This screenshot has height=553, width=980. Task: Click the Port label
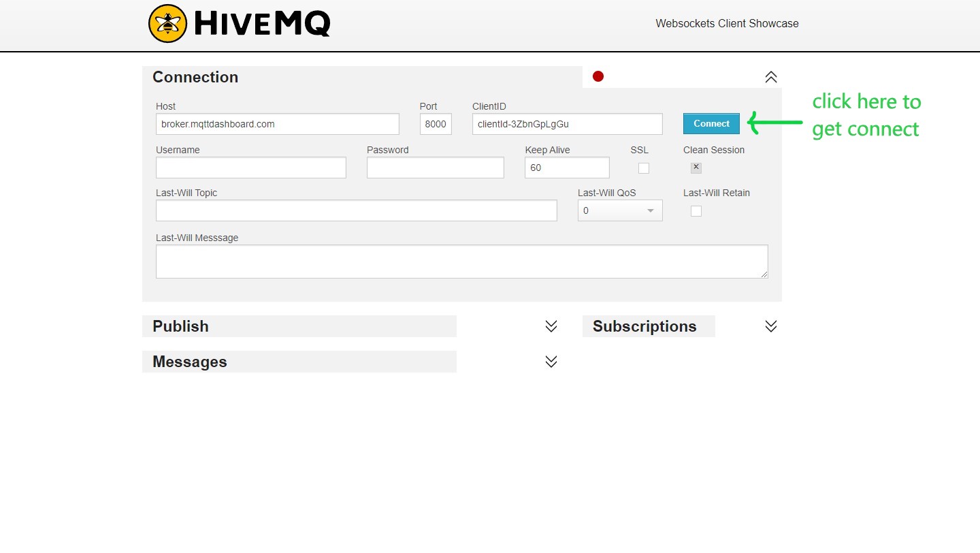[428, 106]
